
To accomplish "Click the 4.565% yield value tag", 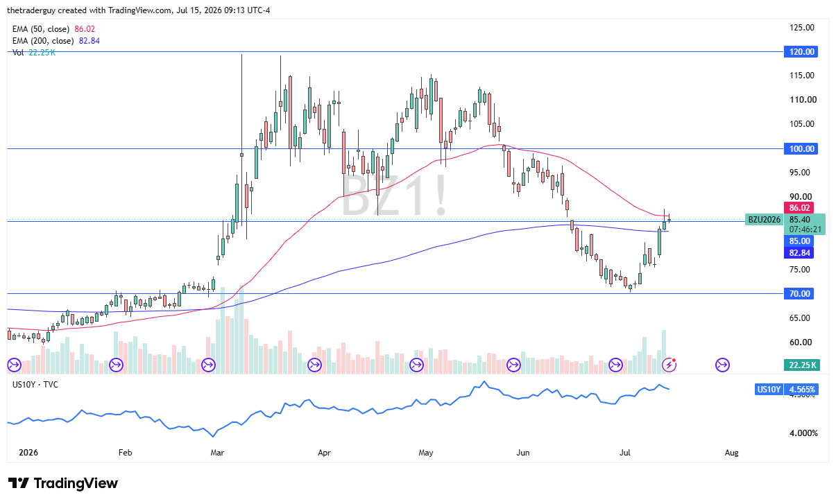I will coord(802,390).
